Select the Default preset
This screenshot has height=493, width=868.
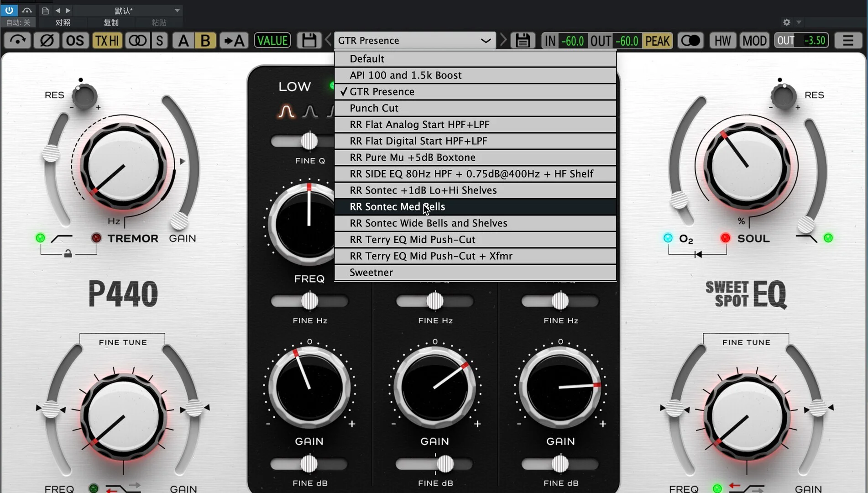click(475, 59)
